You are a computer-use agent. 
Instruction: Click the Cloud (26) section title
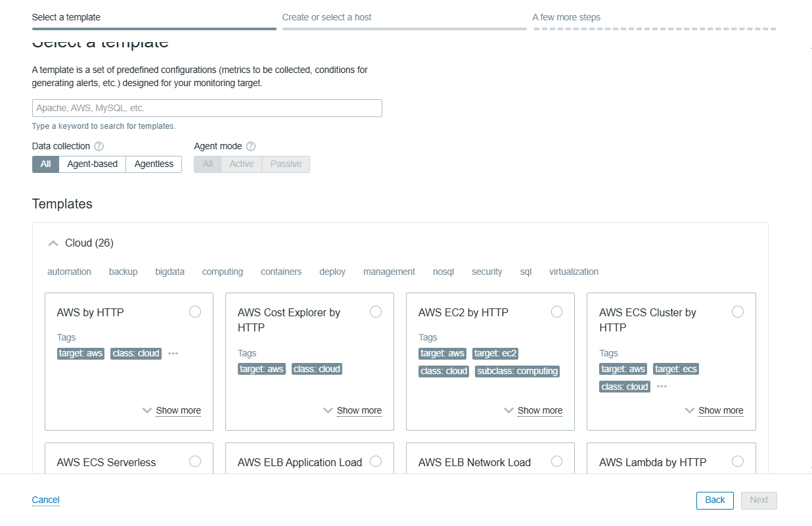click(89, 243)
